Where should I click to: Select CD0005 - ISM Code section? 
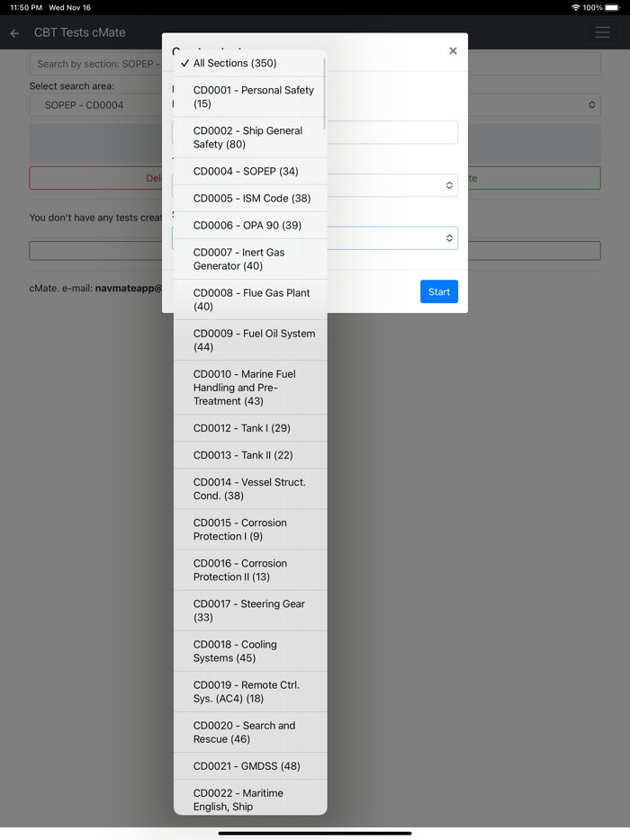click(x=251, y=198)
